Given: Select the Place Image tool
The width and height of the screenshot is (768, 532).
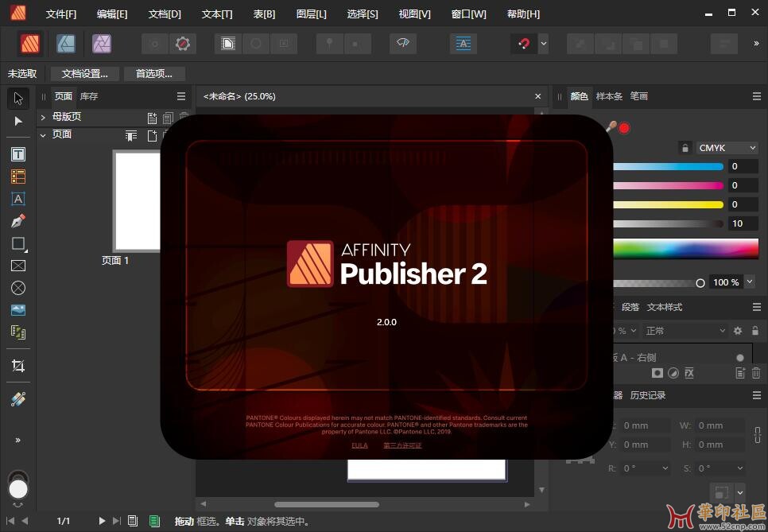Looking at the screenshot, I should (18, 310).
